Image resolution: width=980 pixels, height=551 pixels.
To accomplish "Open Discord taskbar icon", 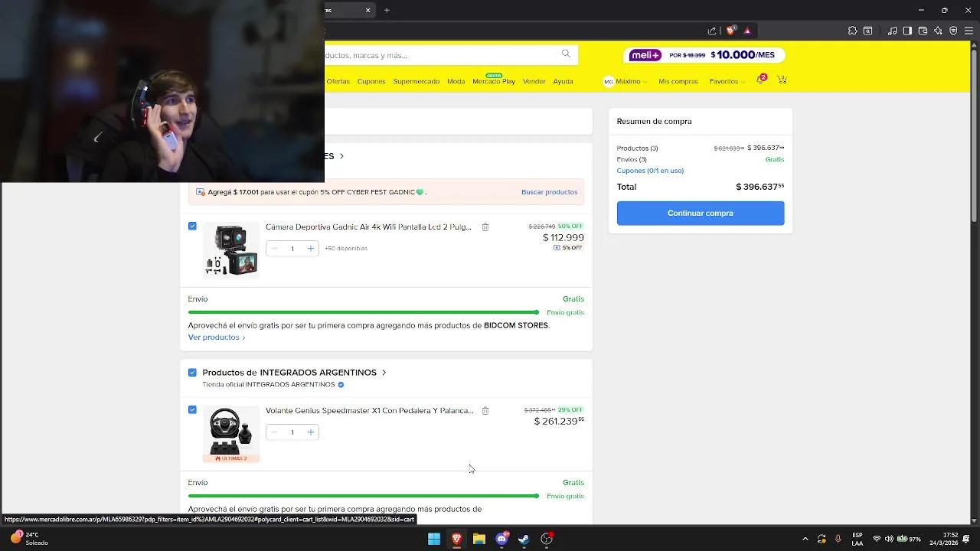I will point(501,539).
